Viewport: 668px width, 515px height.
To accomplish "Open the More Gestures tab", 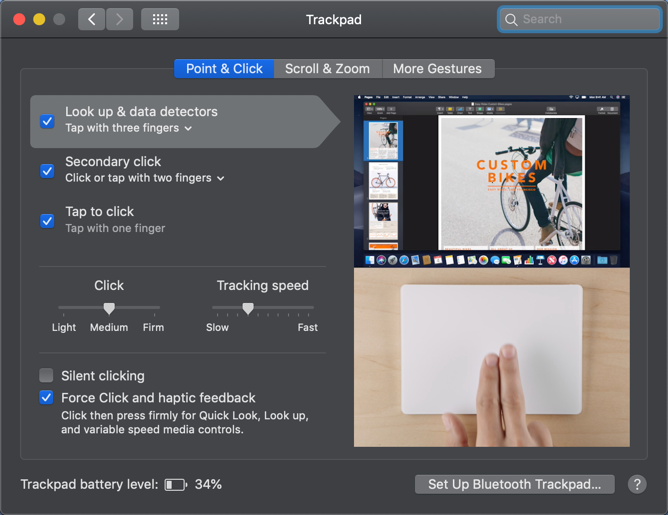I will coord(437,69).
